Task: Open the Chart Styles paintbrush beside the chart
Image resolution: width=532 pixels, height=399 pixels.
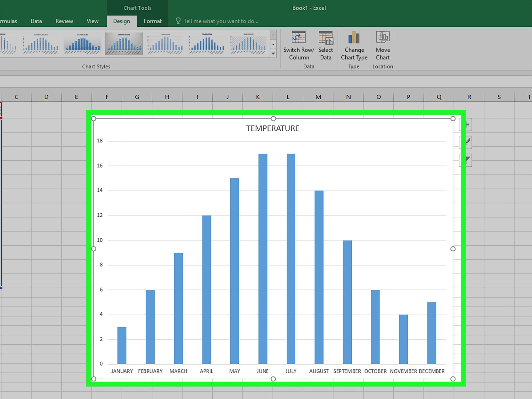Action: pyautogui.click(x=466, y=142)
